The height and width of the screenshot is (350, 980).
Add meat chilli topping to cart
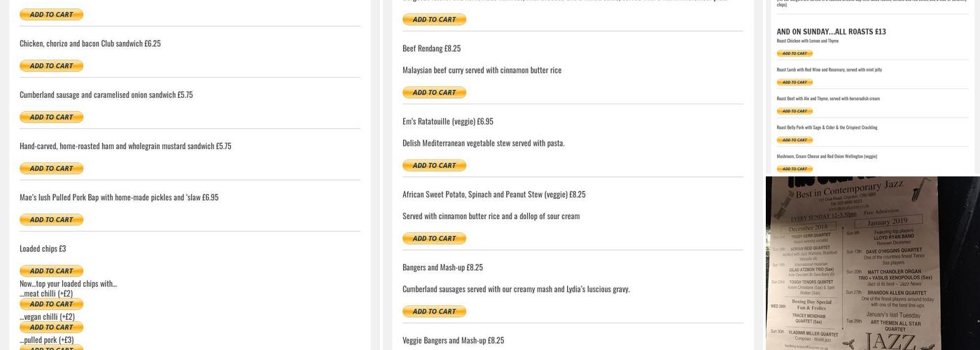pos(51,304)
